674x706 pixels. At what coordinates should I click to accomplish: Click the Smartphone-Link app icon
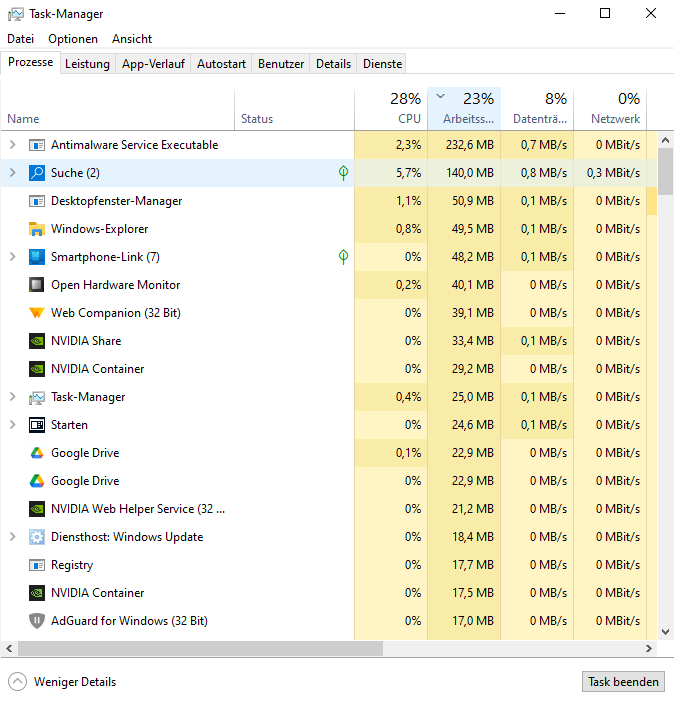point(36,257)
